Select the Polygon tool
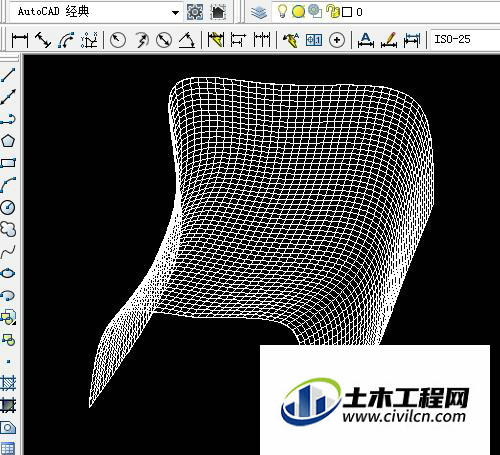Image resolution: width=500 pixels, height=455 pixels. pos(8,141)
